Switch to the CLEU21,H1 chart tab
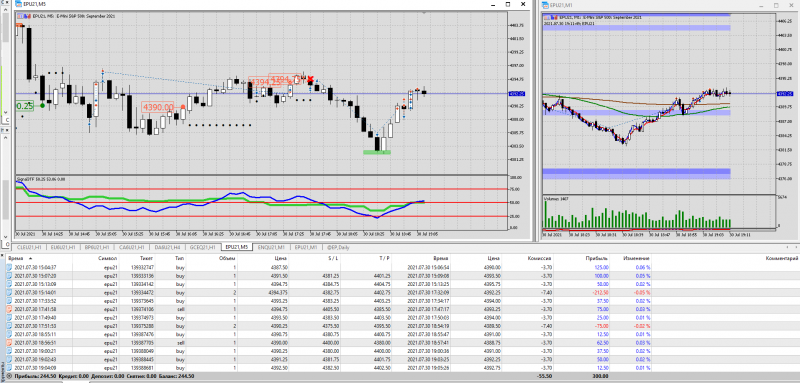Viewport: 800px width, 383px height. pyautogui.click(x=30, y=247)
